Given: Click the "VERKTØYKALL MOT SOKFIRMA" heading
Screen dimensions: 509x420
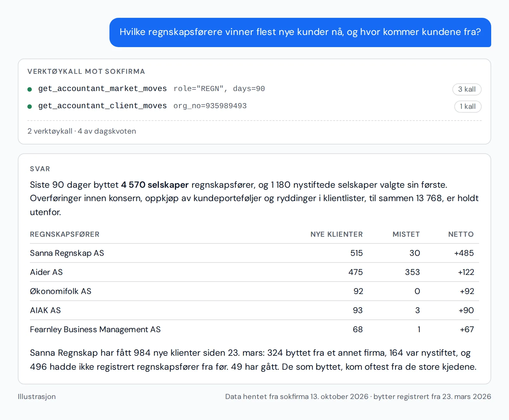Looking at the screenshot, I should coord(86,72).
